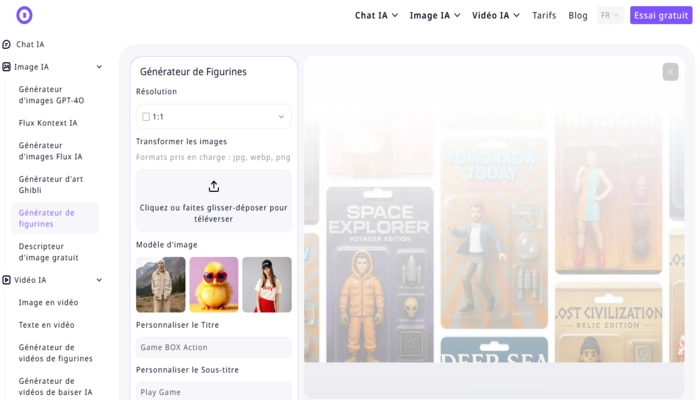Click the Personnaliser le Titre input field

pos(214,347)
